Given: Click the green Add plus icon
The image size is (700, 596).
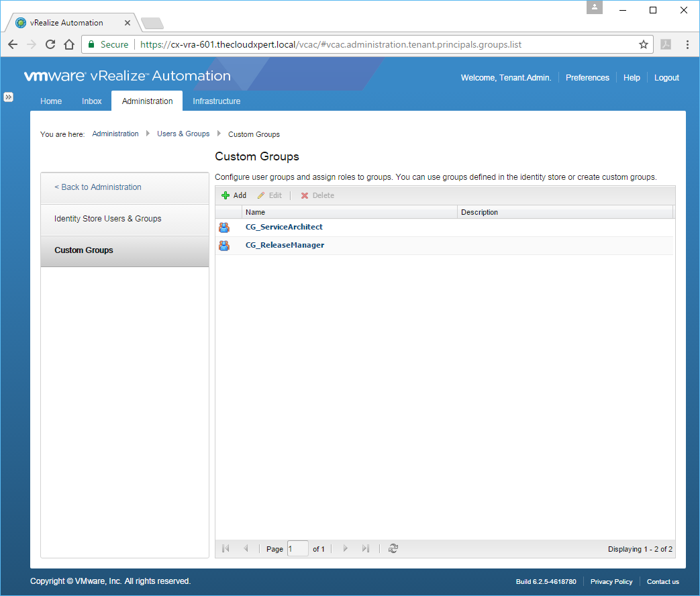Looking at the screenshot, I should click(226, 195).
